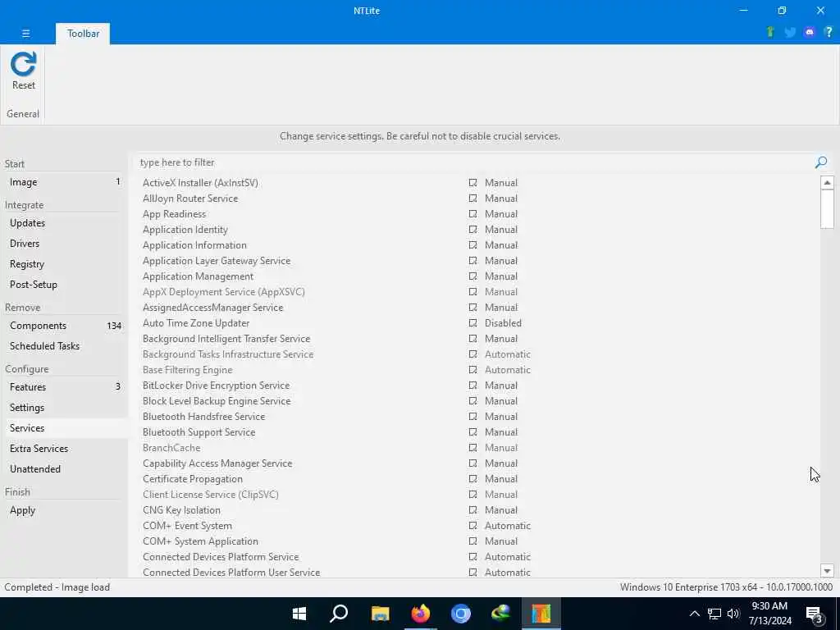Open COM+ System Application Manual value
840x630 pixels.
pyautogui.click(x=501, y=541)
